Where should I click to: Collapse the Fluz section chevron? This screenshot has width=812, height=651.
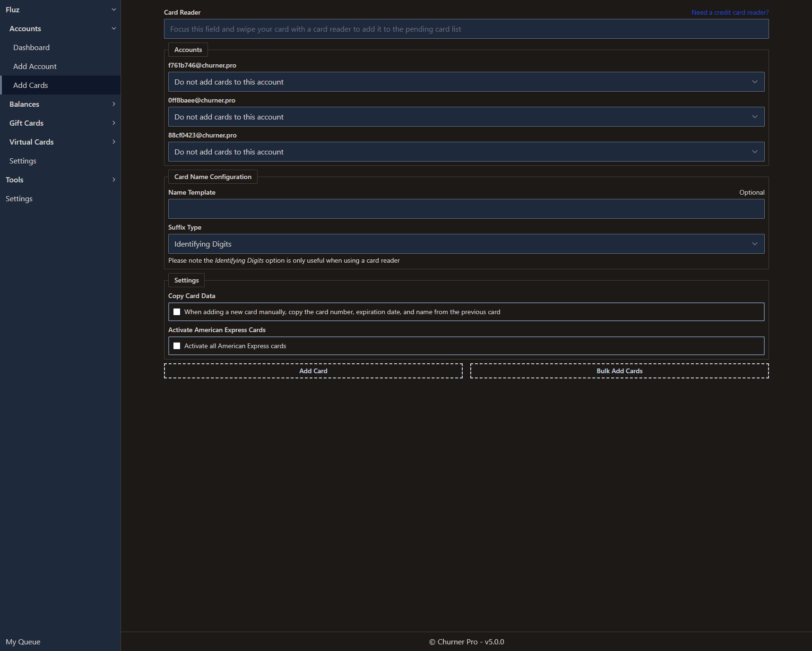tap(113, 9)
